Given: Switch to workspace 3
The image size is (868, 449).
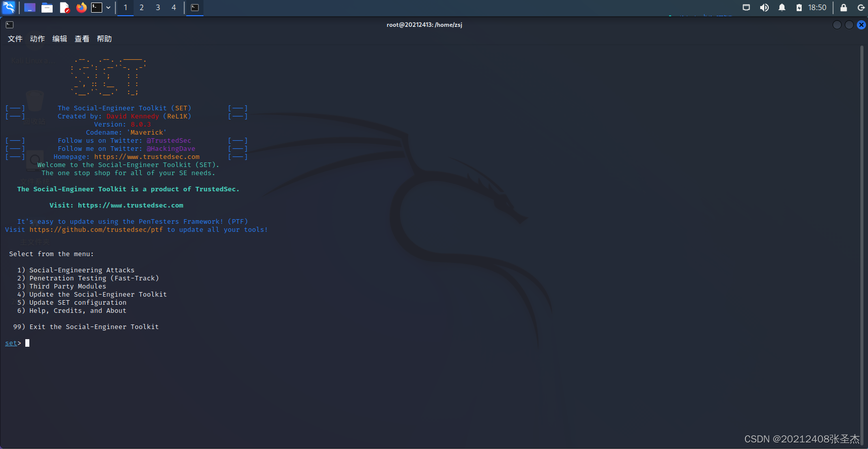Looking at the screenshot, I should point(158,8).
